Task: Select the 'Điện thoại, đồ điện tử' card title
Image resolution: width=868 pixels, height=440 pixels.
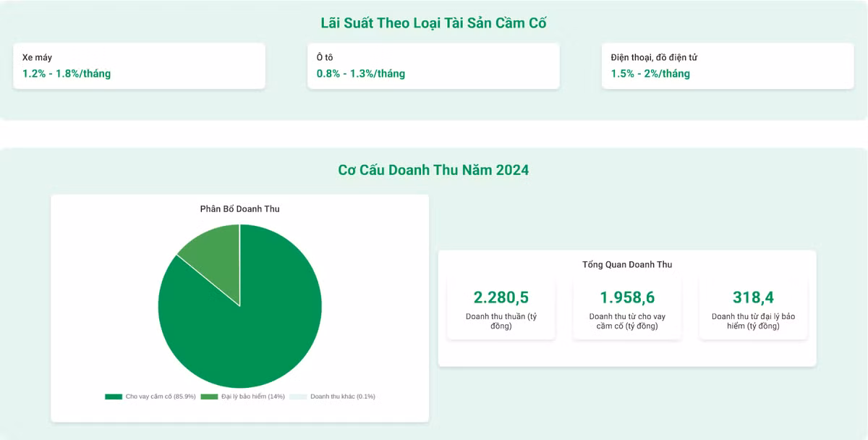Action: (x=654, y=57)
